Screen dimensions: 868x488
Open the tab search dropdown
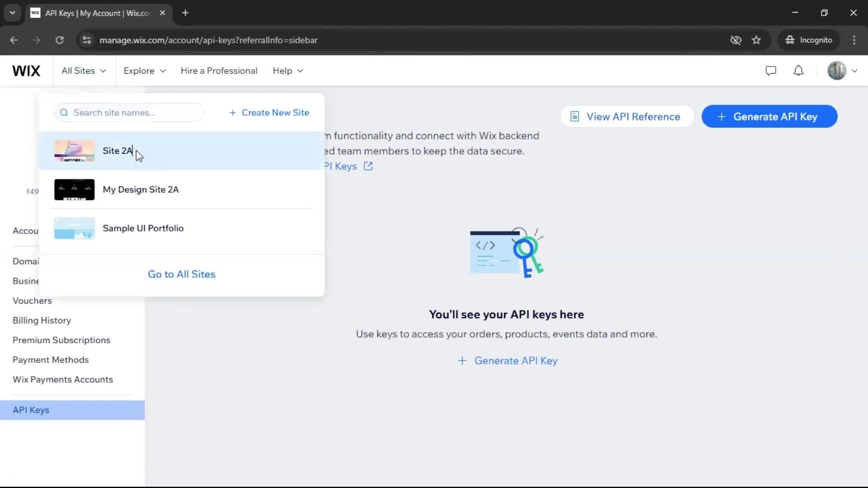point(13,13)
